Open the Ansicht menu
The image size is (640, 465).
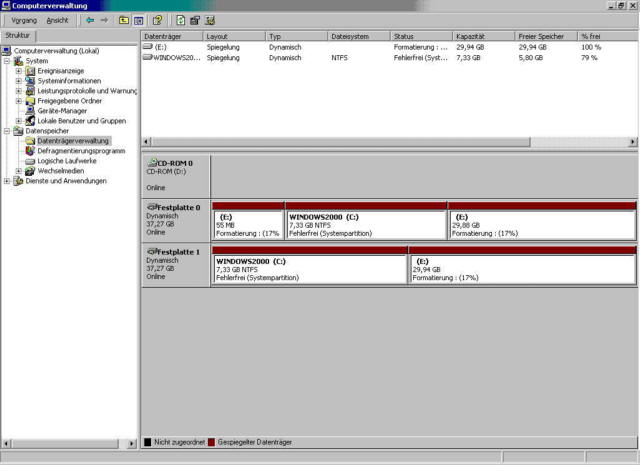(57, 20)
